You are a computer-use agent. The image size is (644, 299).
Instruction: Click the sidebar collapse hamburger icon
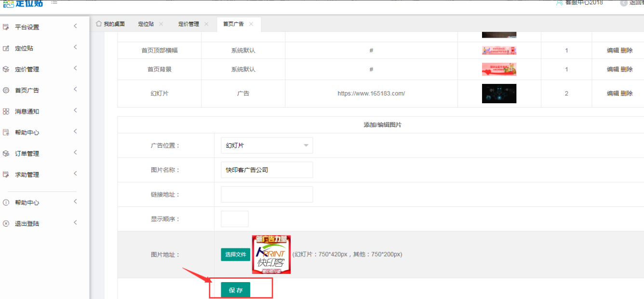click(54, 3)
